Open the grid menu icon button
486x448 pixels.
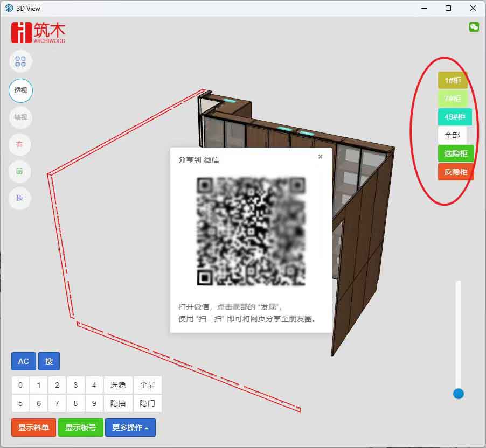pyautogui.click(x=20, y=61)
